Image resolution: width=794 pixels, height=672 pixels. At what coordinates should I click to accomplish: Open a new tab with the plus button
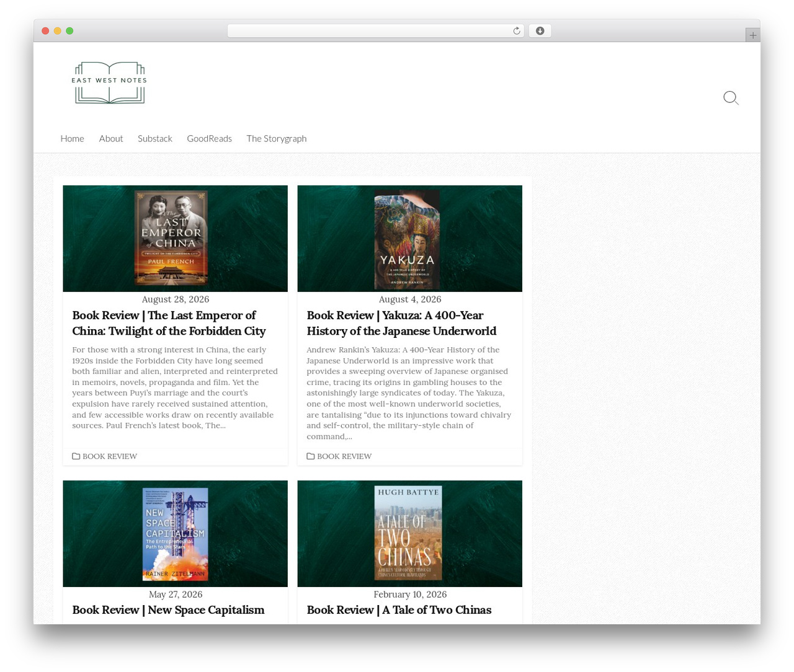click(752, 35)
